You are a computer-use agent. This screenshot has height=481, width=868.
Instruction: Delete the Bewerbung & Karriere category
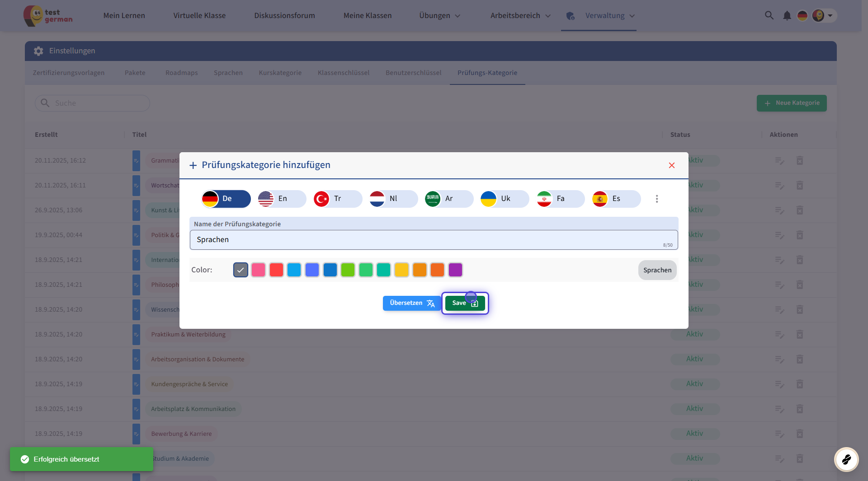(799, 434)
